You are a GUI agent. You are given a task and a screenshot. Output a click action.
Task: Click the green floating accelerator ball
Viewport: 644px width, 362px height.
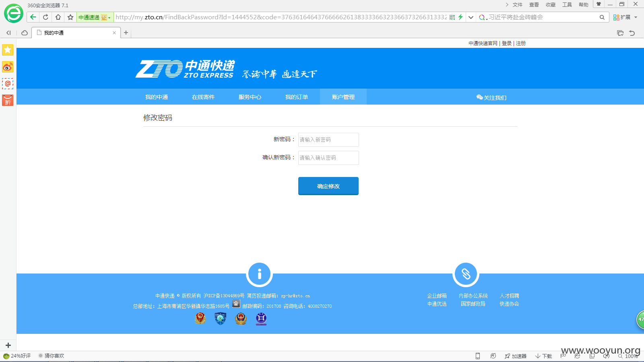(x=640, y=320)
